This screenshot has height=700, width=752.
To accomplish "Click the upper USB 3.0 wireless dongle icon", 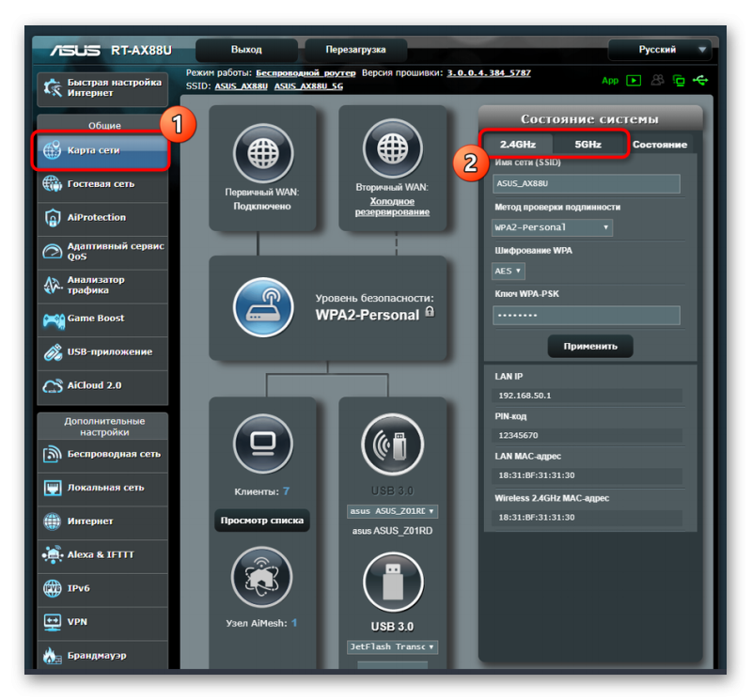I will click(x=392, y=444).
